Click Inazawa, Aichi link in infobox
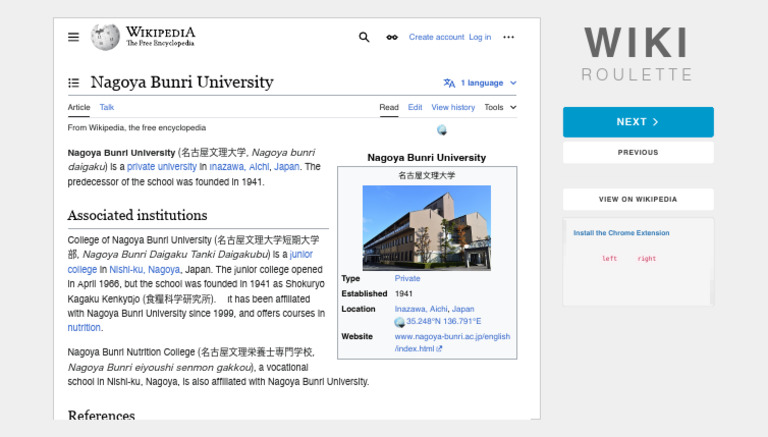 pyautogui.click(x=421, y=309)
